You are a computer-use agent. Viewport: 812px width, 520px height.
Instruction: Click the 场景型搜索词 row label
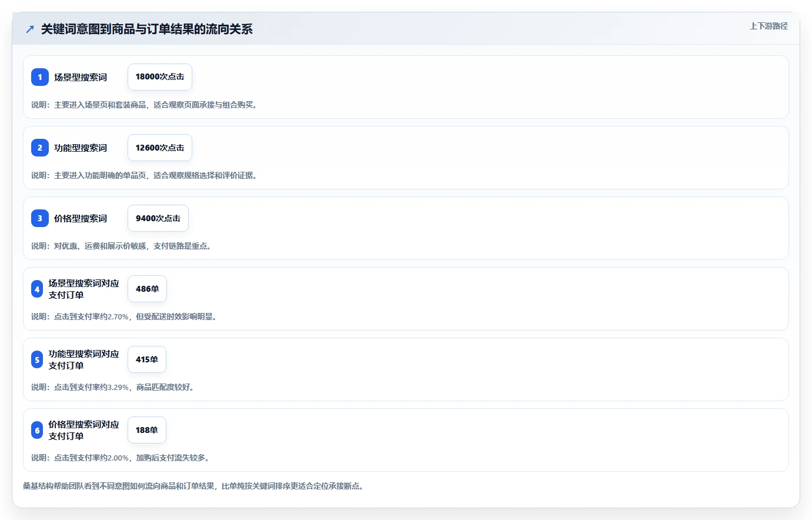click(81, 77)
